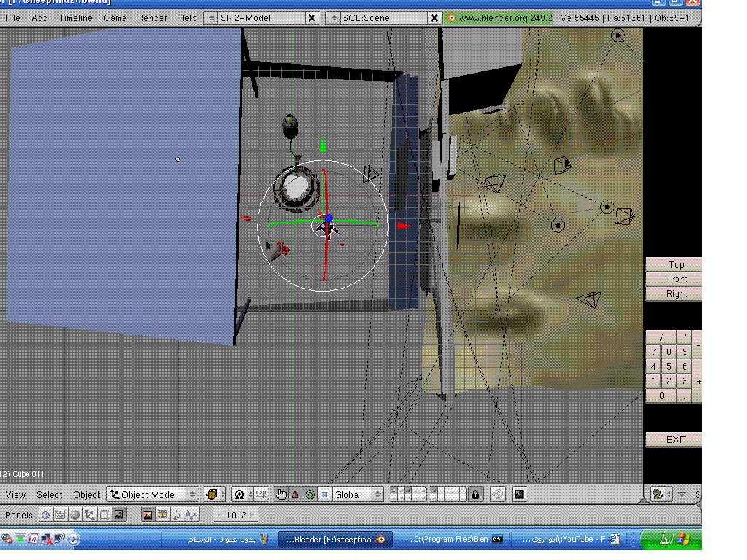This screenshot has height=560, width=747.
Task: Toggle the layer lock padlock icon
Action: click(475, 494)
